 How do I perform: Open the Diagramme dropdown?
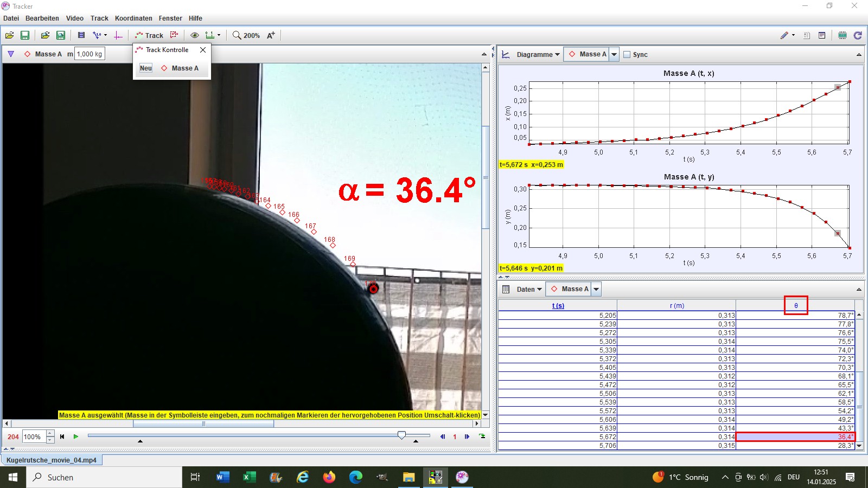coord(538,54)
